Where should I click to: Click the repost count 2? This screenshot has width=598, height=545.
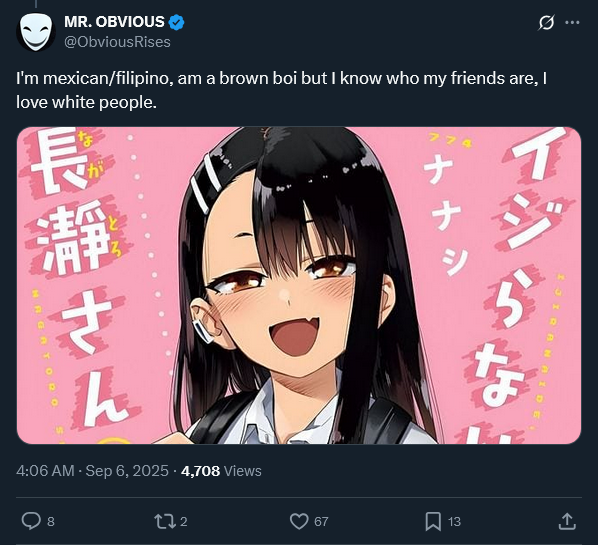click(183, 522)
